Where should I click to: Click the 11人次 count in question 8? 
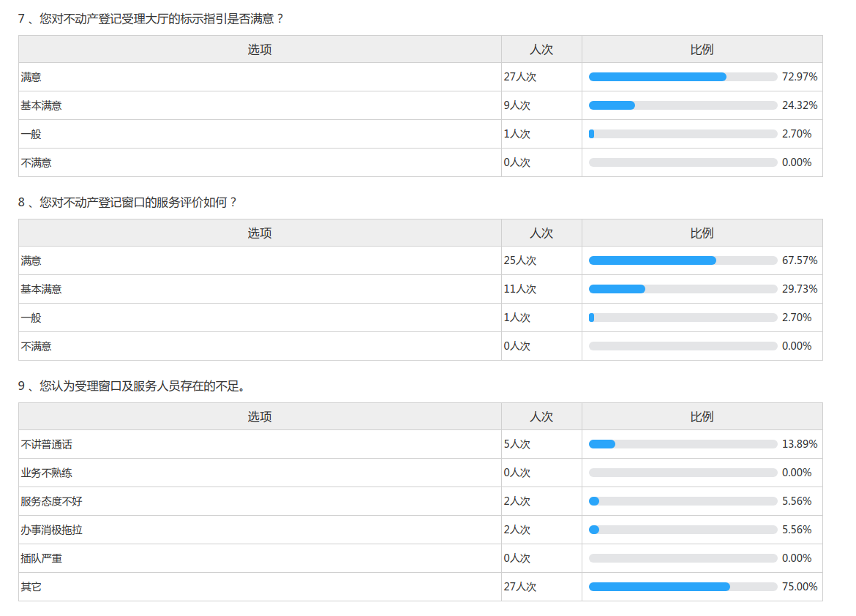pos(520,289)
